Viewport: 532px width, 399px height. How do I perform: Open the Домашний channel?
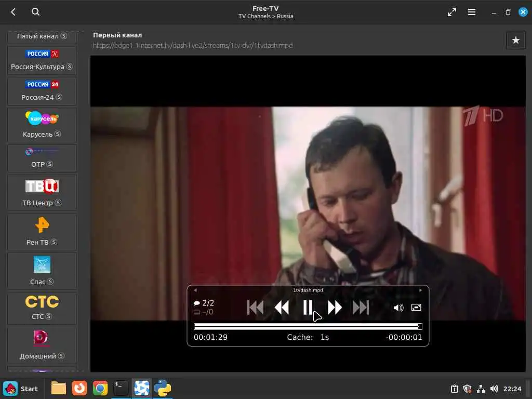42,345
